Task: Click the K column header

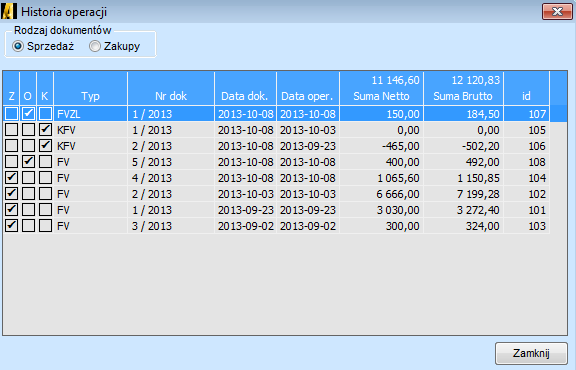Action: tap(45, 89)
